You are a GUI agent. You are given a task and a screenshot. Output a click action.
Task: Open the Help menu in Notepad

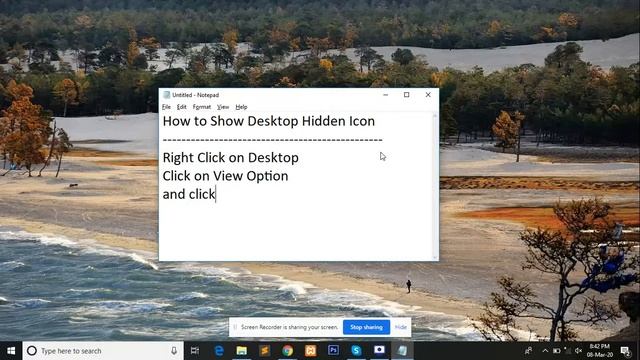pyautogui.click(x=241, y=107)
